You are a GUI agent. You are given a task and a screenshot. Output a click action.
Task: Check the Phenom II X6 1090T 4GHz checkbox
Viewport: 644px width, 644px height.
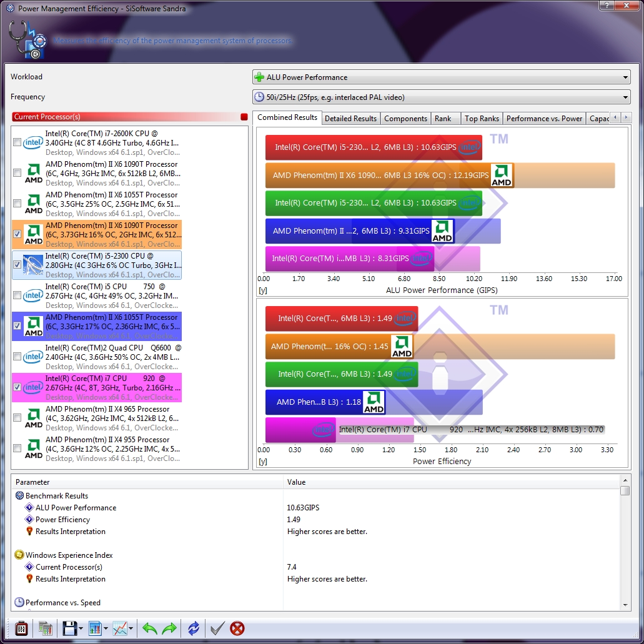click(x=17, y=173)
